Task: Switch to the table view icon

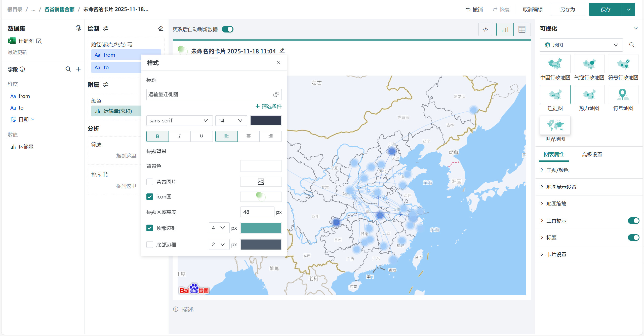Action: 522,29
